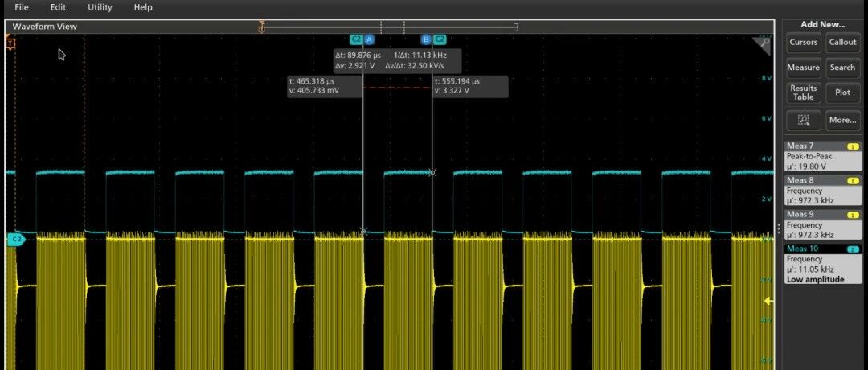868x370 pixels.
Task: Click the panel divider dots handle
Action: [x=778, y=228]
